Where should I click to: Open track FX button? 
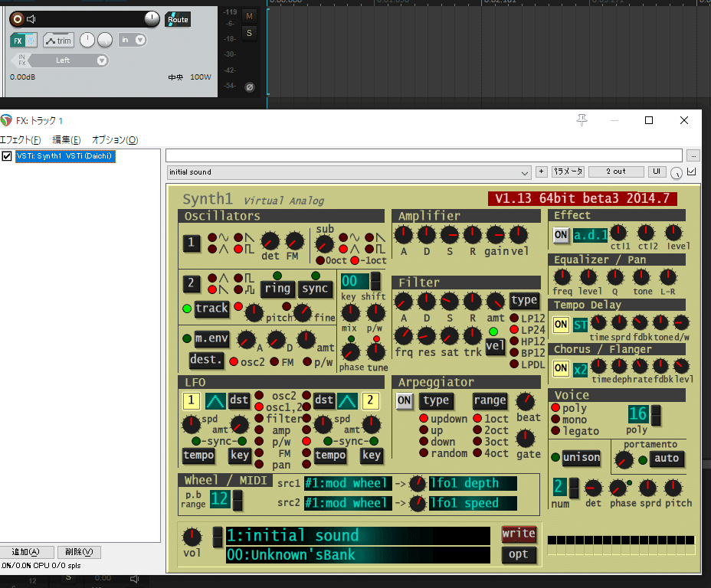(x=18, y=41)
